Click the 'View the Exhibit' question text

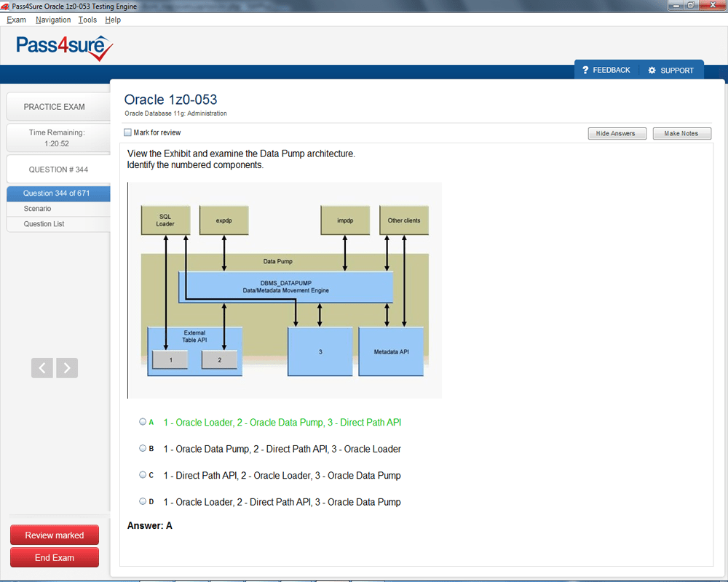click(x=241, y=154)
